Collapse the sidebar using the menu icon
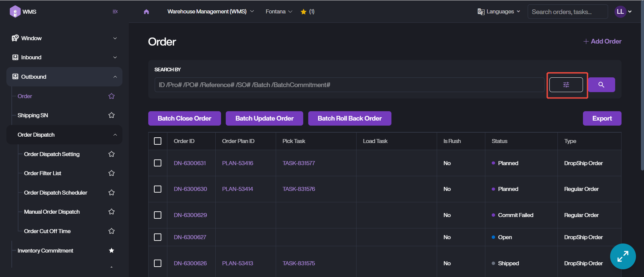 [x=115, y=12]
